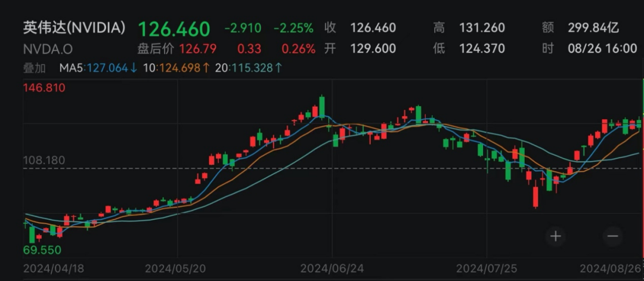
Task: Click the -2.25% percent change value
Action: (x=293, y=28)
